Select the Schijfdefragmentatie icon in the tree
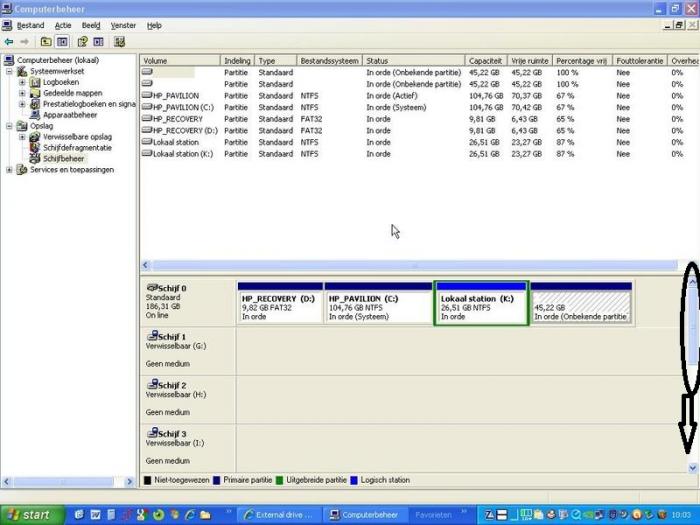Viewport: 700px width, 525px height. pos(35,147)
